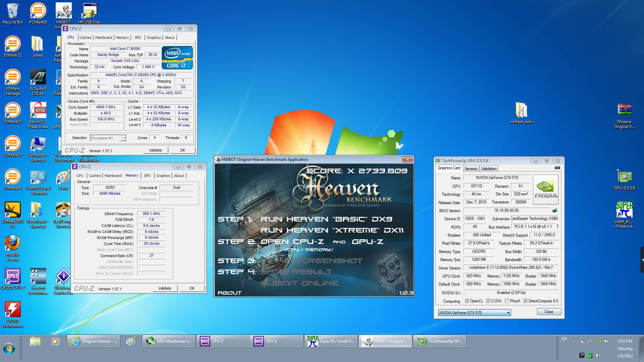Click the GPU-Z BIOS save icon
644x362 pixels.
pyautogui.click(x=555, y=210)
